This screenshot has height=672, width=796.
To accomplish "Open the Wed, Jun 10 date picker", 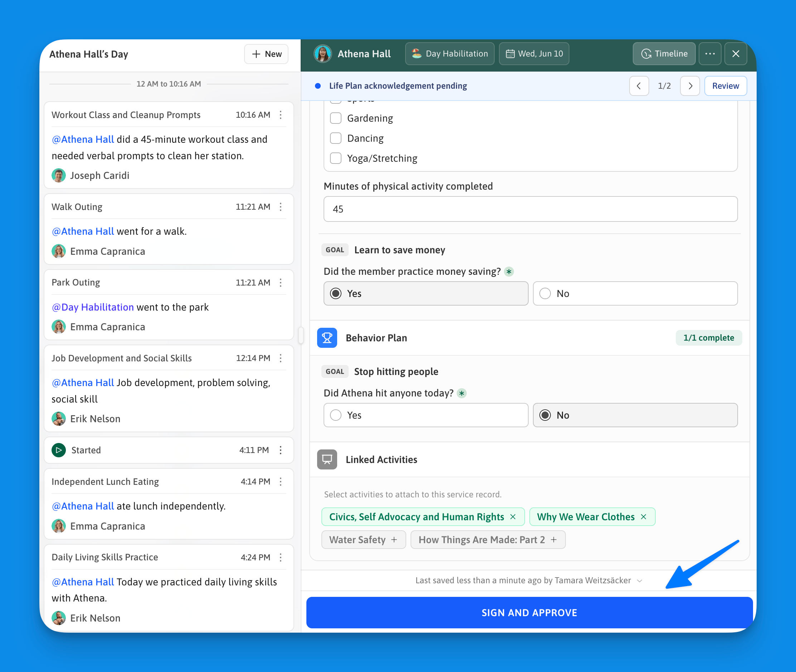I will pos(534,54).
